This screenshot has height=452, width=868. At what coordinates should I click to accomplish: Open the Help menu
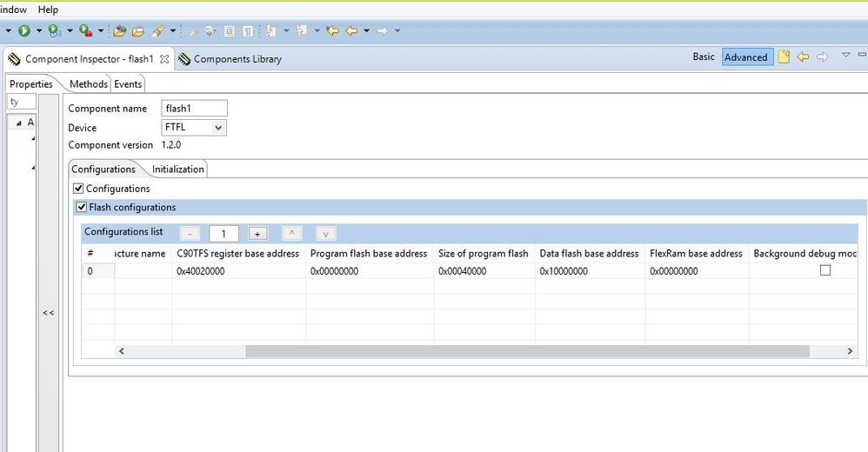tap(48, 10)
